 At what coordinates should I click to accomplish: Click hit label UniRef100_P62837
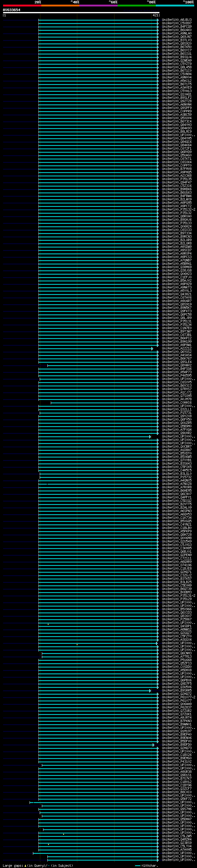[177, 708]
